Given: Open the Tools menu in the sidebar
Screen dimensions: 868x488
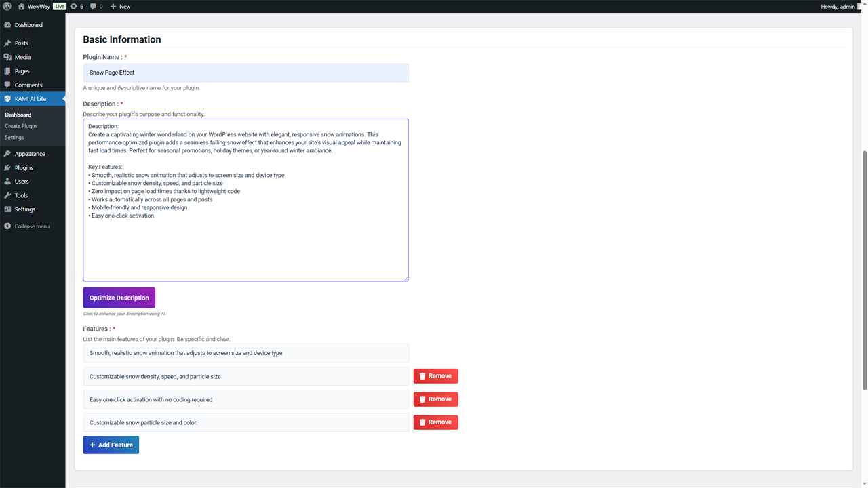Looking at the screenshot, I should point(21,195).
